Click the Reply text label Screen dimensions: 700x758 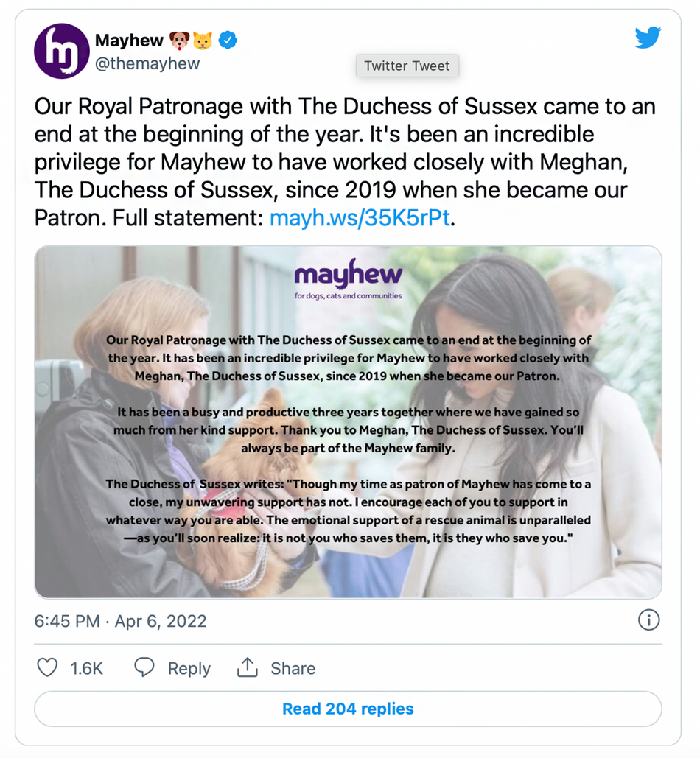click(190, 667)
